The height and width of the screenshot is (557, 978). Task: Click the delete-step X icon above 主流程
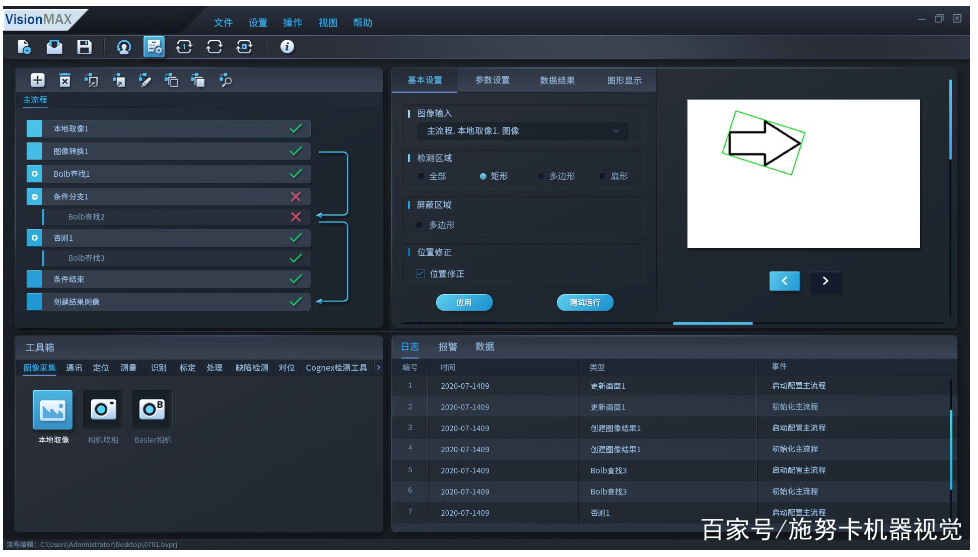(x=64, y=81)
